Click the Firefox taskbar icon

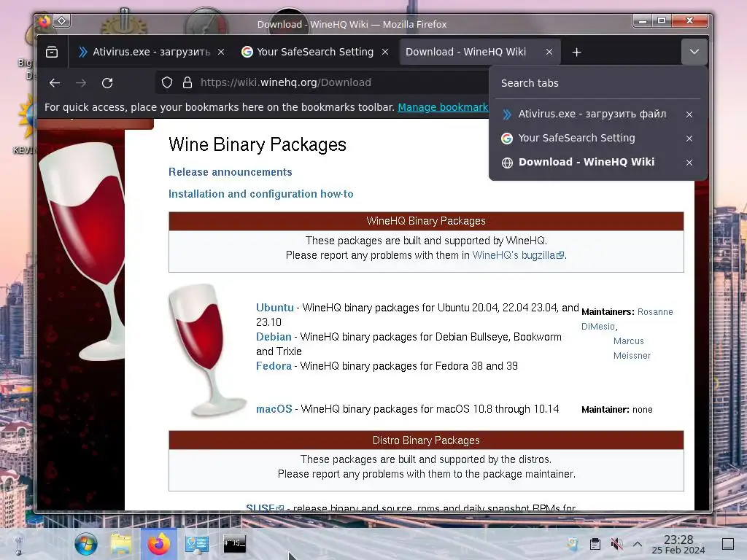pos(158,544)
